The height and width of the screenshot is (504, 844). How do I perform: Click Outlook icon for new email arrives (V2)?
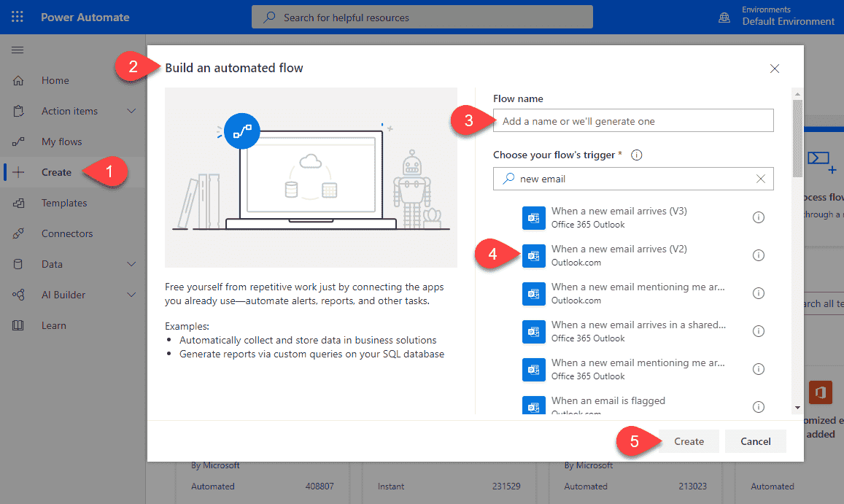click(534, 256)
